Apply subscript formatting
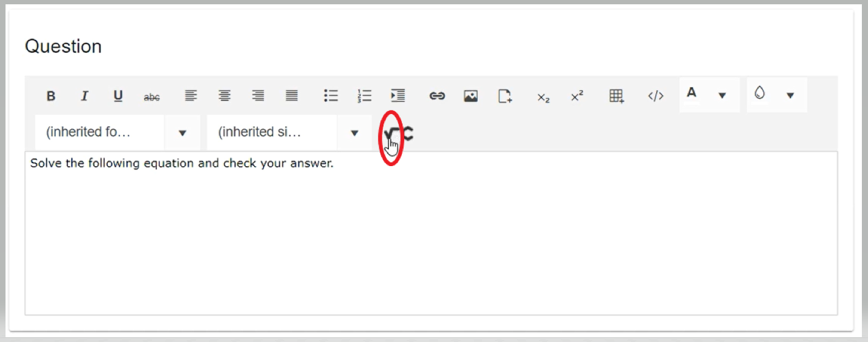The image size is (868, 342). [x=543, y=96]
